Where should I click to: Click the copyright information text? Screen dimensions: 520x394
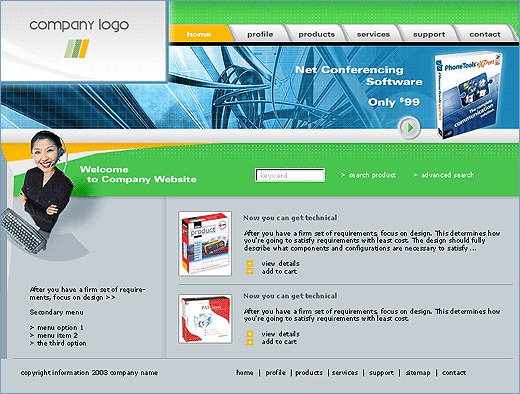click(x=89, y=373)
